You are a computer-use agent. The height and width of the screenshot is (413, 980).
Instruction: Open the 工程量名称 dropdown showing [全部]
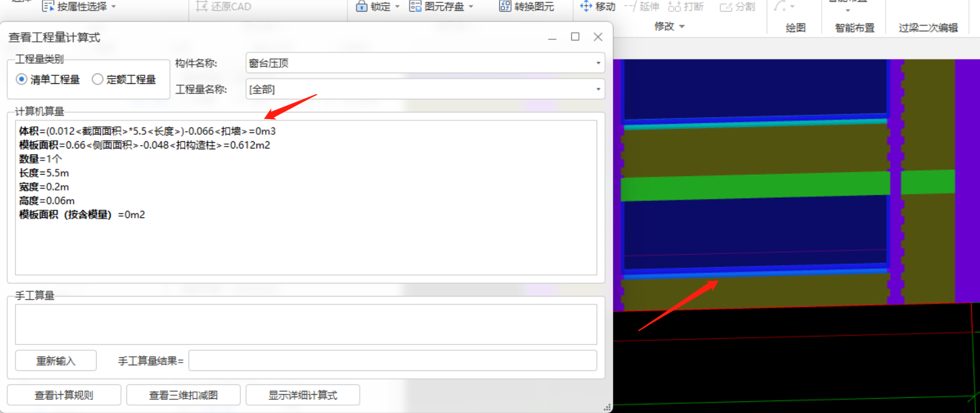point(425,89)
